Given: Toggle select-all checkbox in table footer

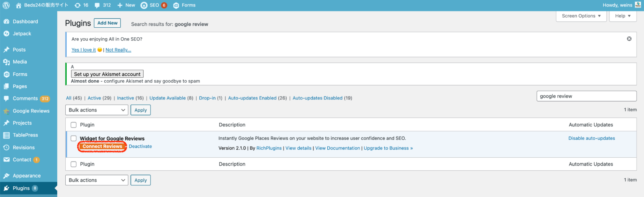Looking at the screenshot, I should point(73,164).
